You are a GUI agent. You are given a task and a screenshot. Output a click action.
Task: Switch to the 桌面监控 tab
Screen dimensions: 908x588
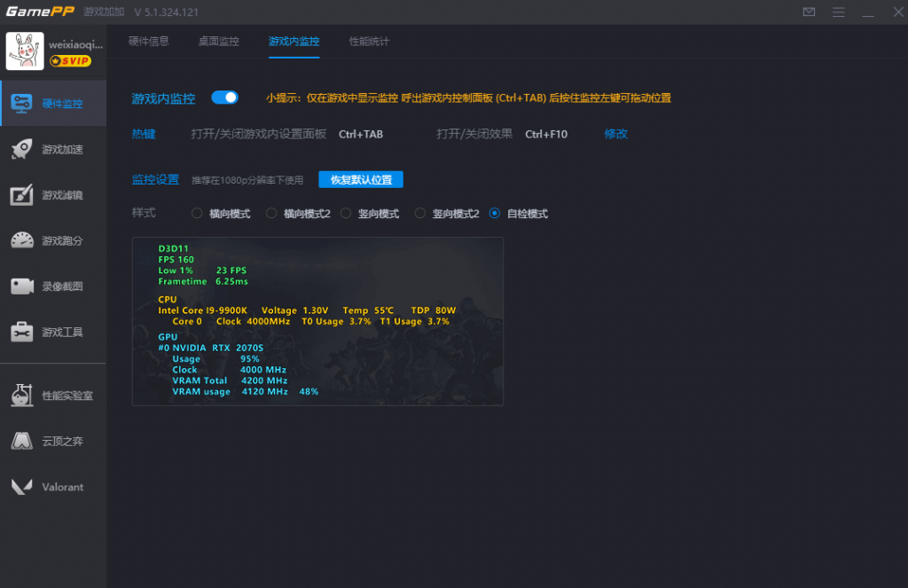(218, 41)
